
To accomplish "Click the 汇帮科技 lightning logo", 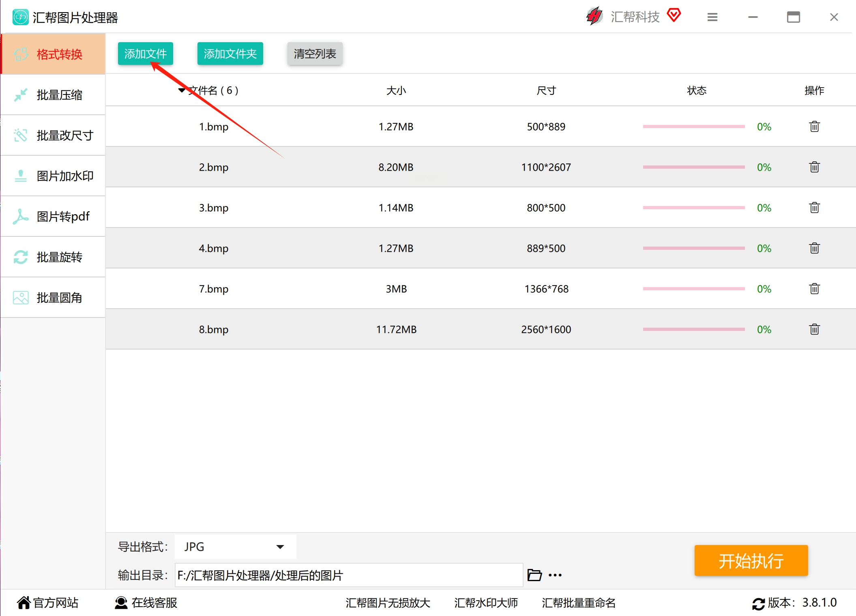I will [x=594, y=16].
